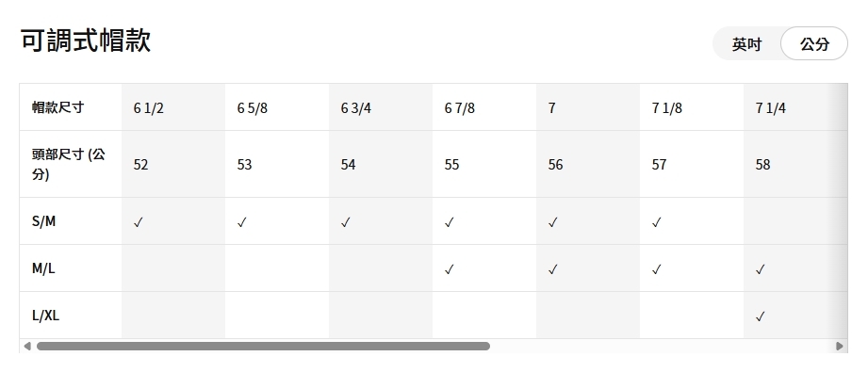Select the S/M row label
The width and height of the screenshot is (868, 389).
44,222
